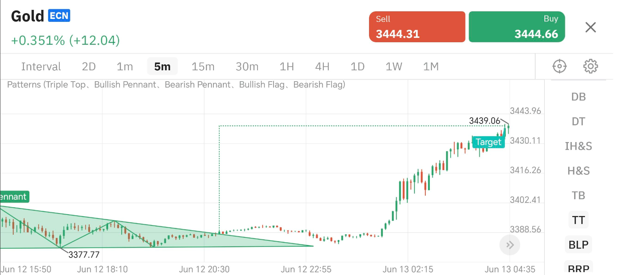The width and height of the screenshot is (644, 275).
Task: Enable the H&S pattern option
Action: point(578,171)
